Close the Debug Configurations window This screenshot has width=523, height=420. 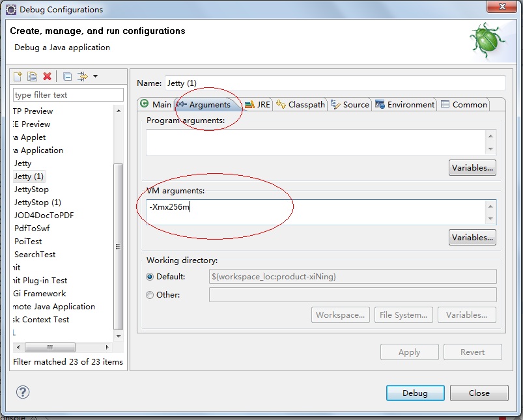pos(502,7)
